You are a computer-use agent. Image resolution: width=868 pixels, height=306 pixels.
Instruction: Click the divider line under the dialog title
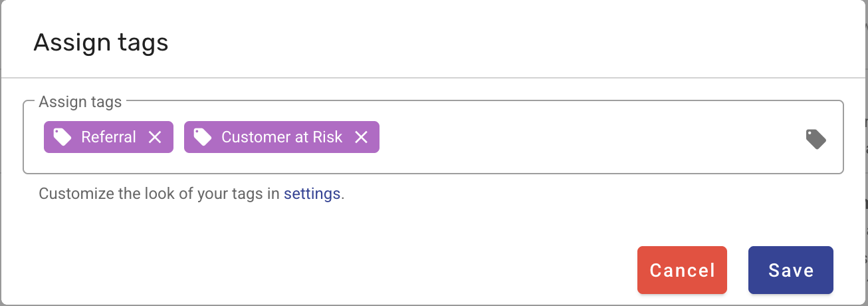[x=432, y=78]
